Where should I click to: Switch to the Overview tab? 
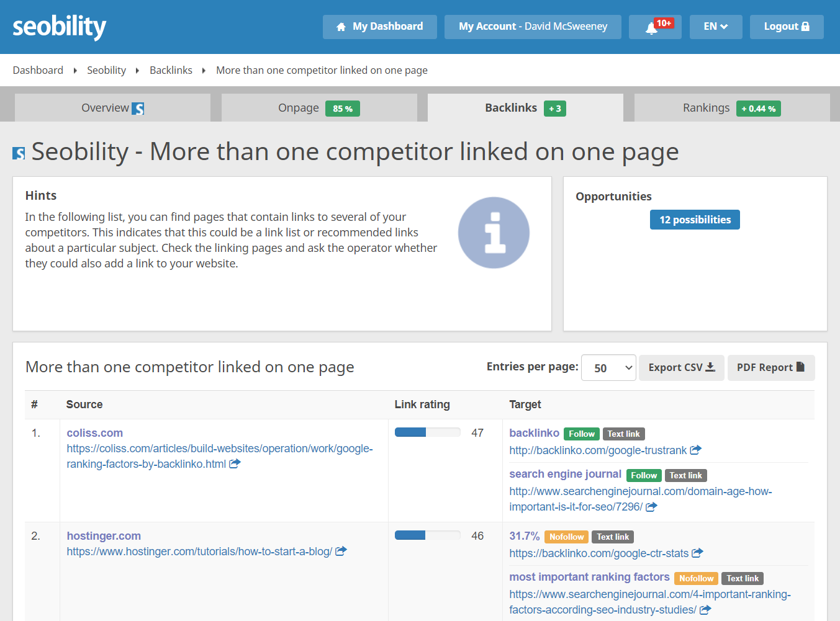112,108
